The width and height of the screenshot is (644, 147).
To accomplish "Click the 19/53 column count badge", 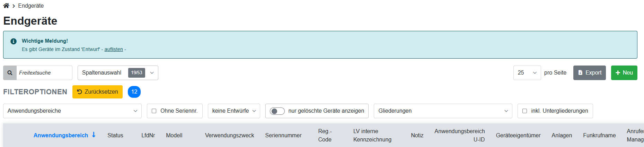I will (x=136, y=73).
